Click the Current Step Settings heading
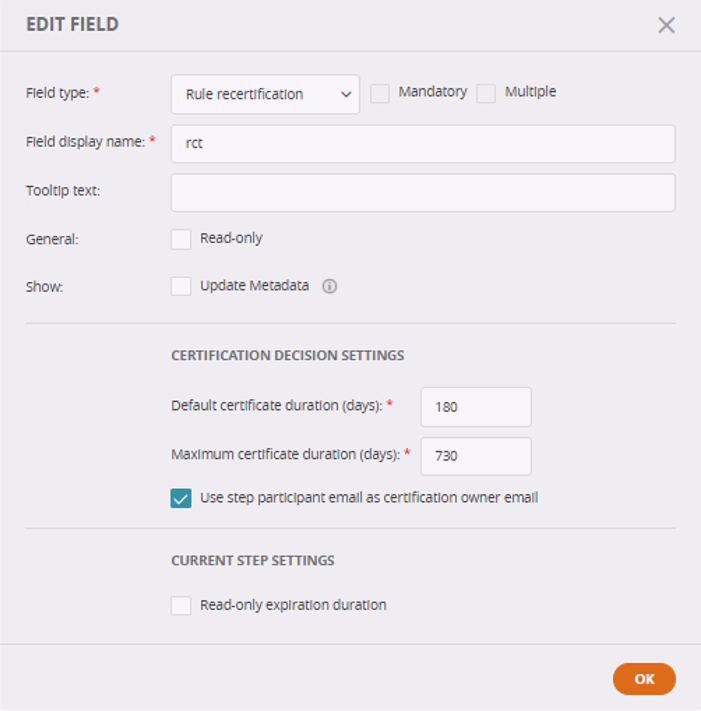 (252, 561)
